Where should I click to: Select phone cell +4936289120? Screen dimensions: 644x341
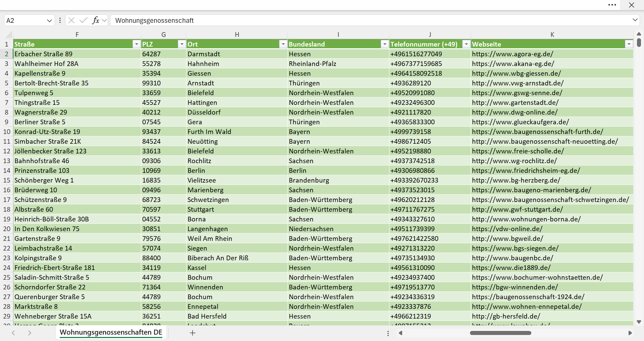coord(430,83)
